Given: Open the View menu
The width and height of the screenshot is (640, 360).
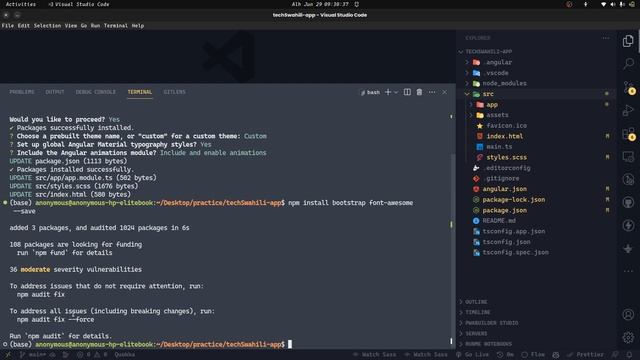Looking at the screenshot, I should (71, 25).
